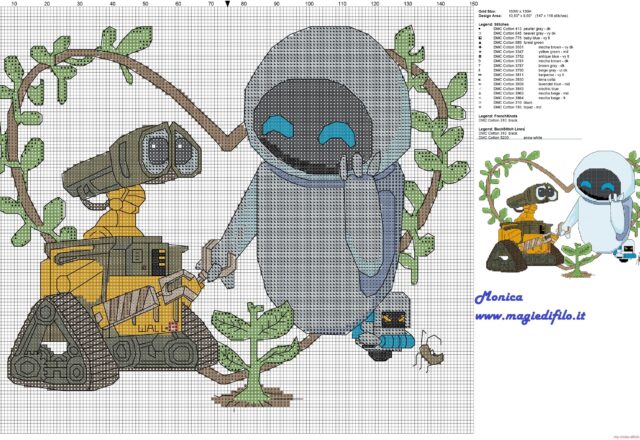Select the 'baby blue' legend row
Image resolution: width=640 pixels, height=440 pixels.
[x=514, y=38]
